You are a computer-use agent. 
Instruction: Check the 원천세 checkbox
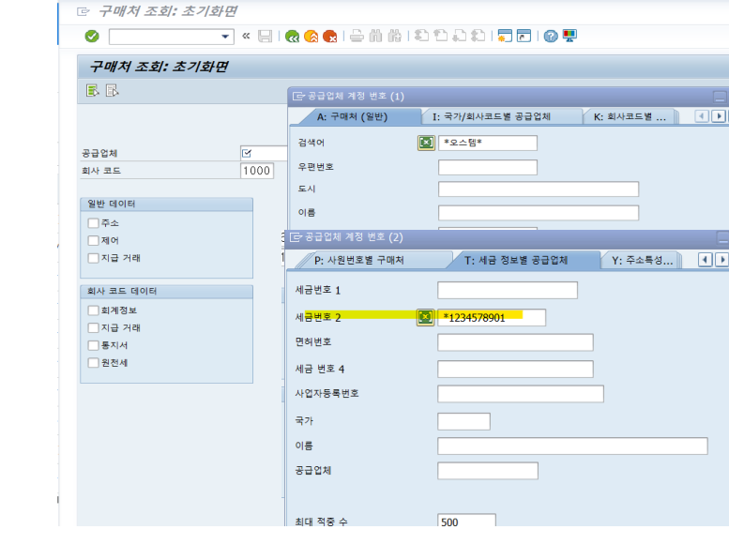coord(94,363)
